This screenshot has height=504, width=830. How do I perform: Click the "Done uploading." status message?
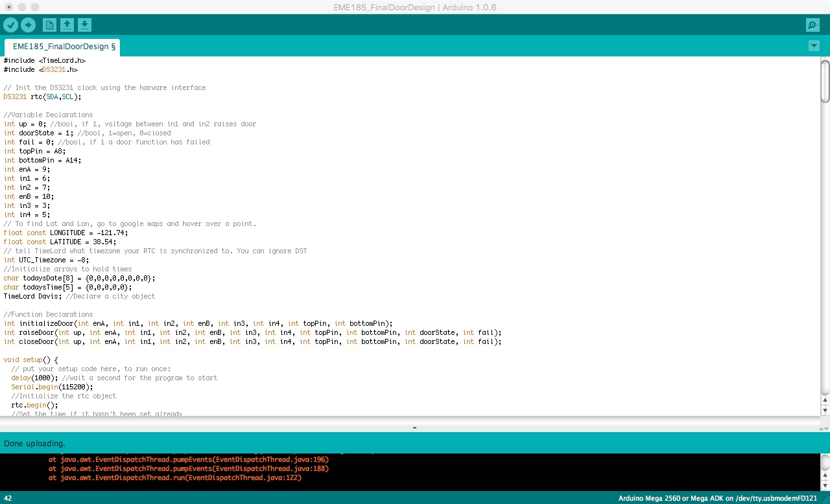(x=34, y=444)
